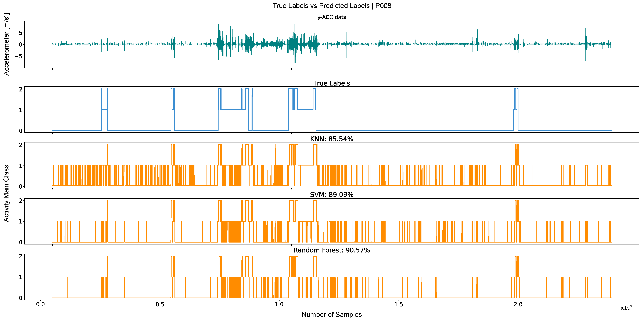
Task: Click the 'SVM: 89.09%' subplot title
Action: click(x=332, y=195)
